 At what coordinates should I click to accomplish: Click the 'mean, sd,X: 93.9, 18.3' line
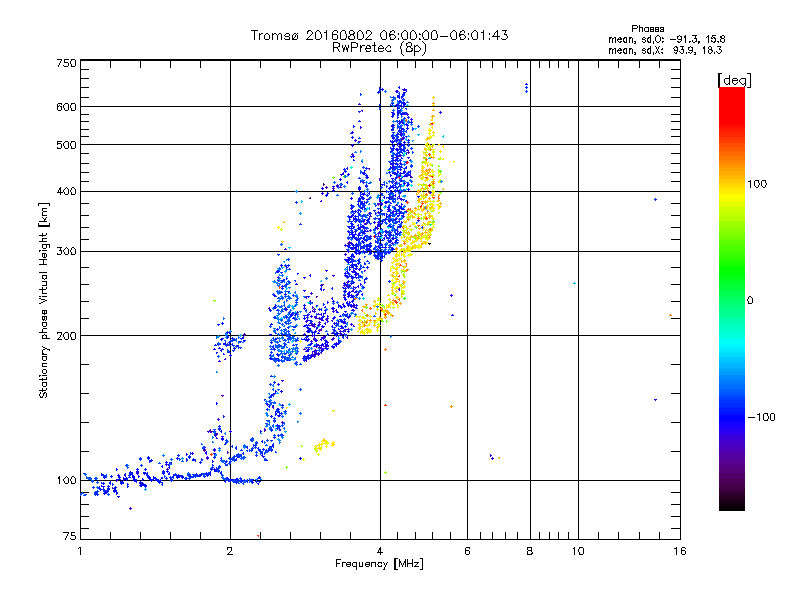point(665,50)
